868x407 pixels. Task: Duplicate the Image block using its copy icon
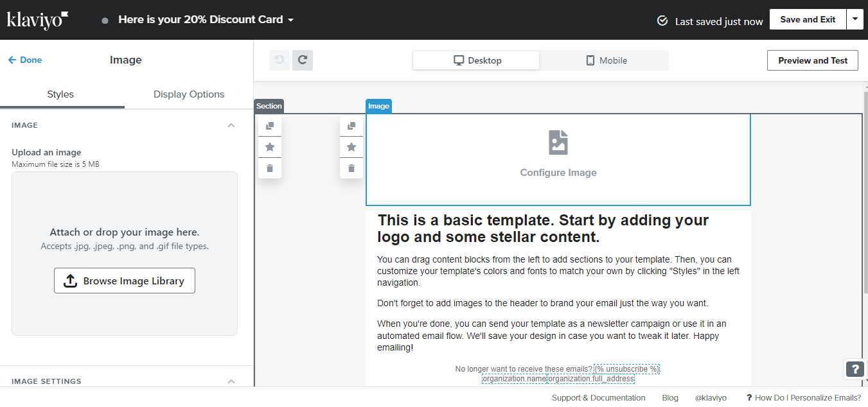tap(351, 126)
